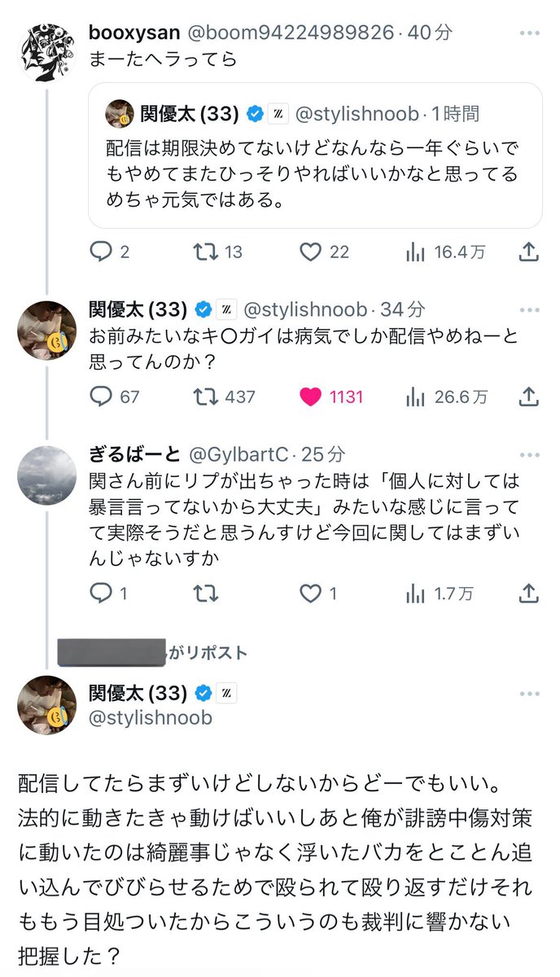Reply to ぎるばーと's post
The width and height of the screenshot is (560, 977).
100,594
